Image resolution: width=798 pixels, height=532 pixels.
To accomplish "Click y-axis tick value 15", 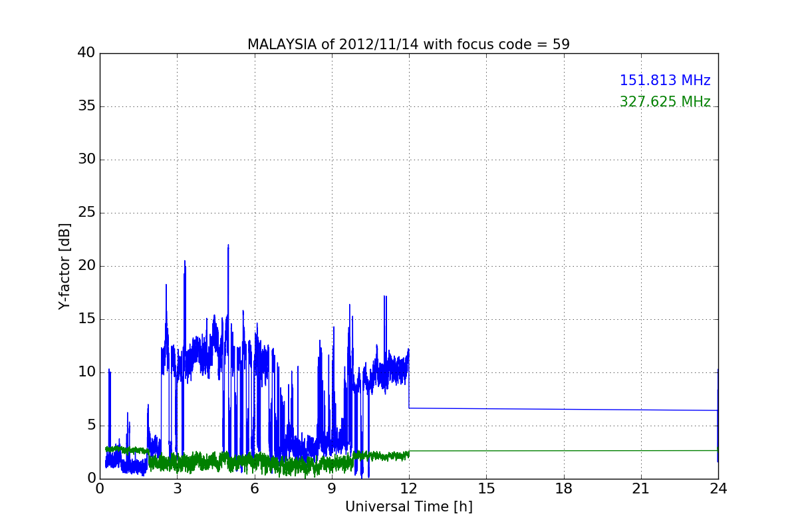I will click(86, 319).
